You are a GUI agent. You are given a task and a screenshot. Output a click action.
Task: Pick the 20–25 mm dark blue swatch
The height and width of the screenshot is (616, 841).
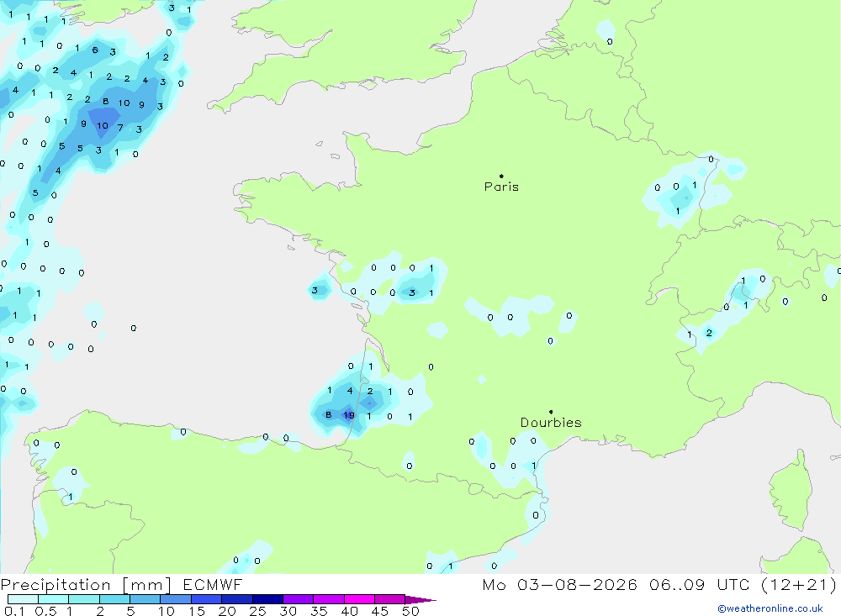click(236, 599)
